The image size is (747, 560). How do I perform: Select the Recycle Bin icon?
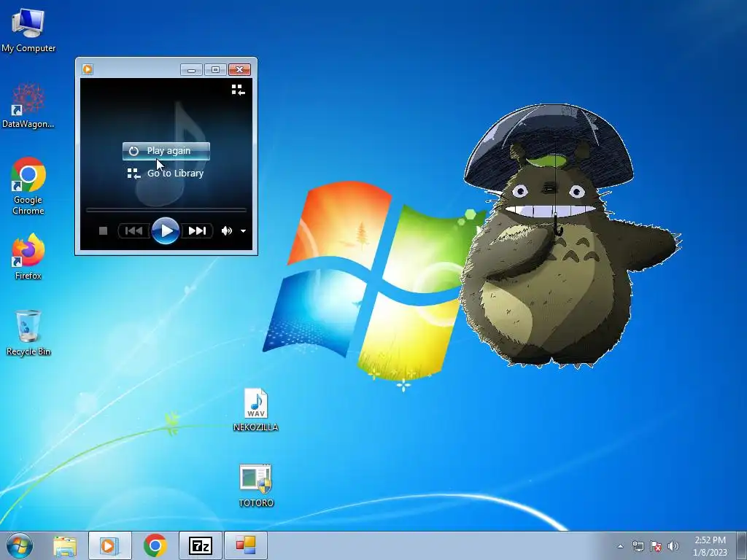pos(28,332)
